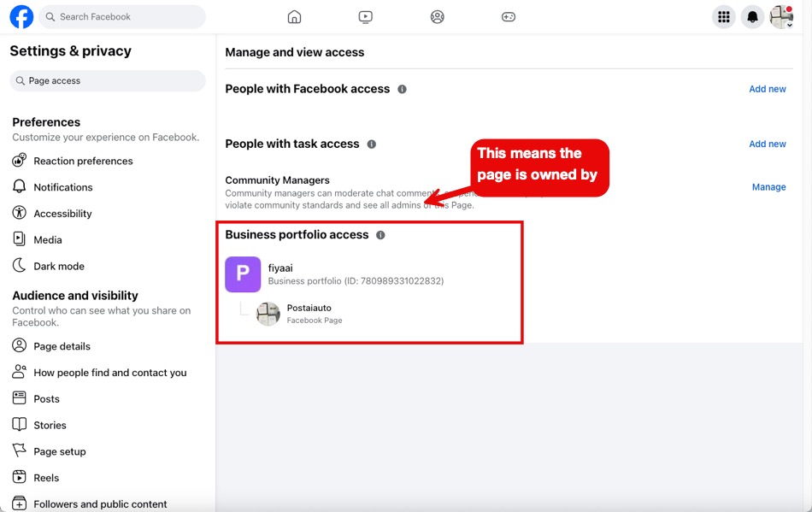Click Manage for Community Managers
Viewport: 812px width, 512px height.
coord(768,187)
